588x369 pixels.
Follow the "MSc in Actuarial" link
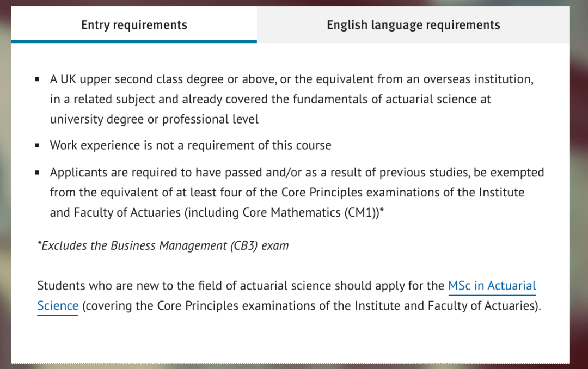[492, 286]
